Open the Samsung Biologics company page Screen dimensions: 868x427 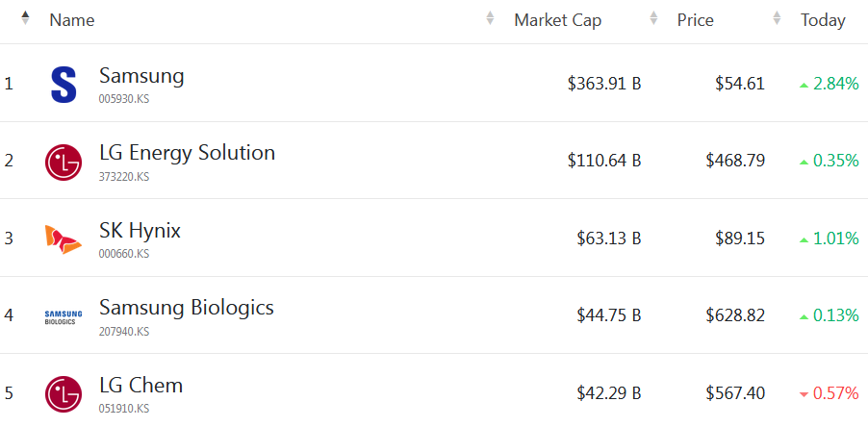point(186,308)
